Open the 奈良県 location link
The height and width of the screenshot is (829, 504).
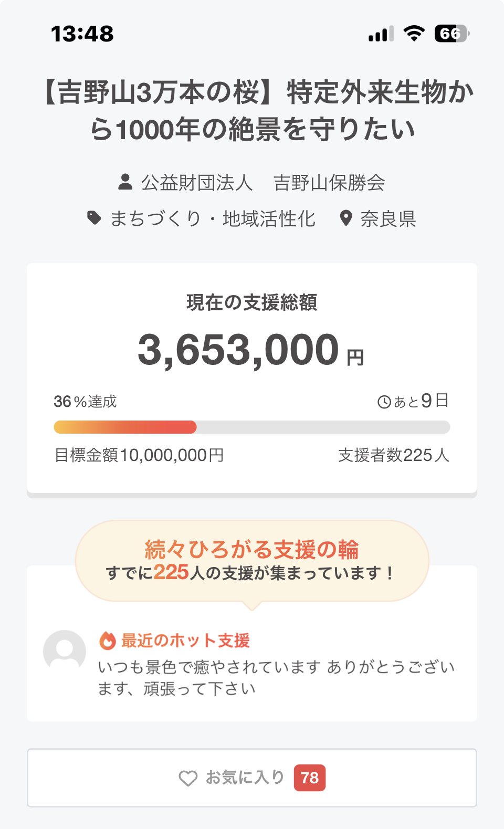pos(388,218)
